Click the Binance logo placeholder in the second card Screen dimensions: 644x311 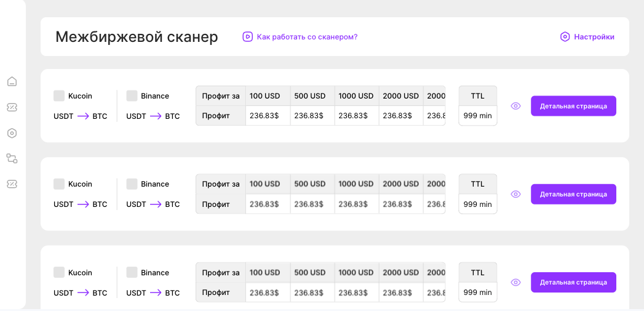coord(132,184)
